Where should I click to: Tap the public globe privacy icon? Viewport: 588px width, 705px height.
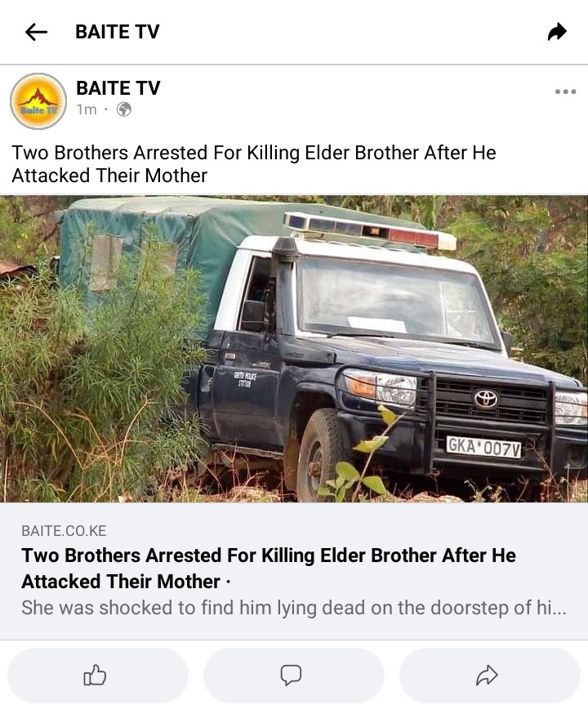click(x=123, y=109)
